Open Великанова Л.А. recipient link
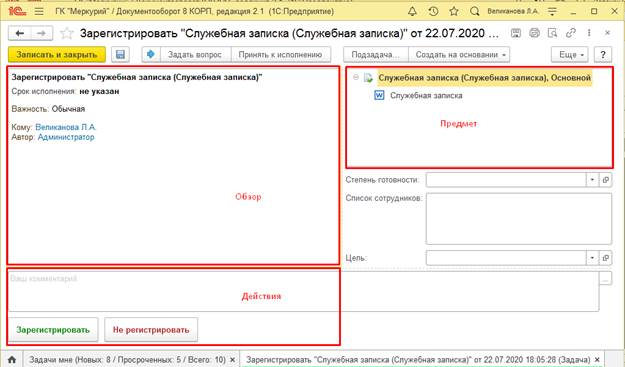Screen dimensions: 625x367 66,127
